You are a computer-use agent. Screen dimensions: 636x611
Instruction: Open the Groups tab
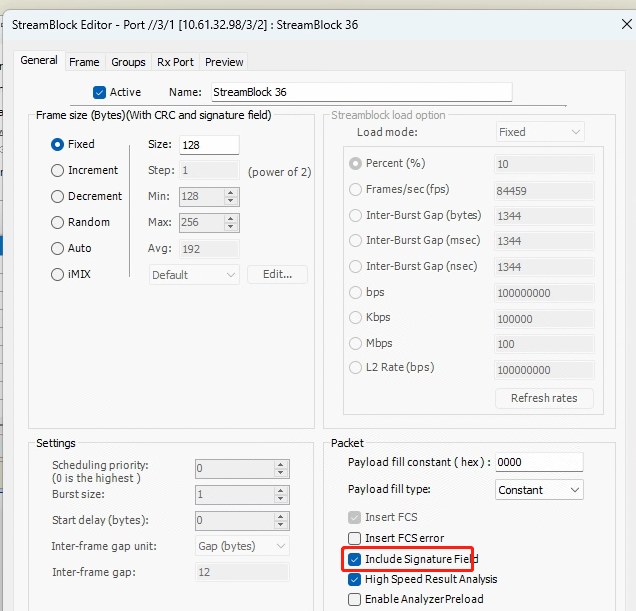pyautogui.click(x=128, y=62)
